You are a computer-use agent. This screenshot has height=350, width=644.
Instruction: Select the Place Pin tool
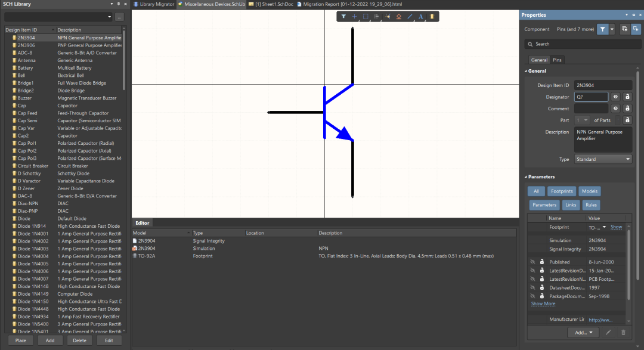(388, 17)
